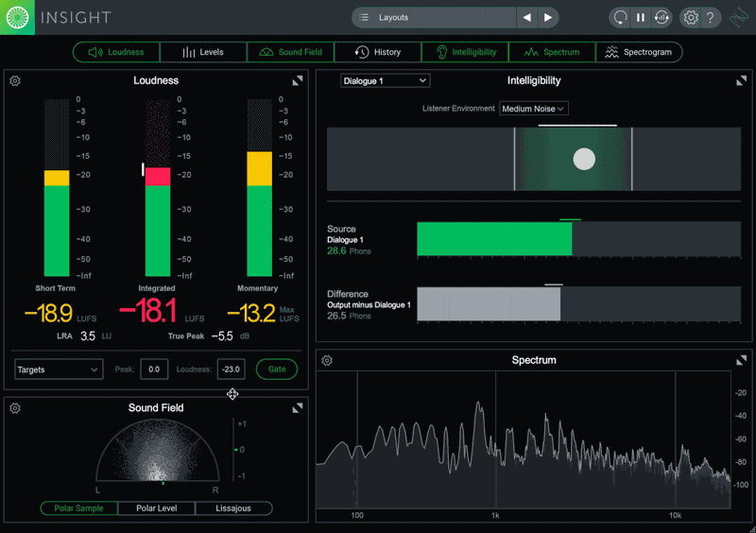Open the Targets dropdown
756x533 pixels.
pyautogui.click(x=59, y=370)
